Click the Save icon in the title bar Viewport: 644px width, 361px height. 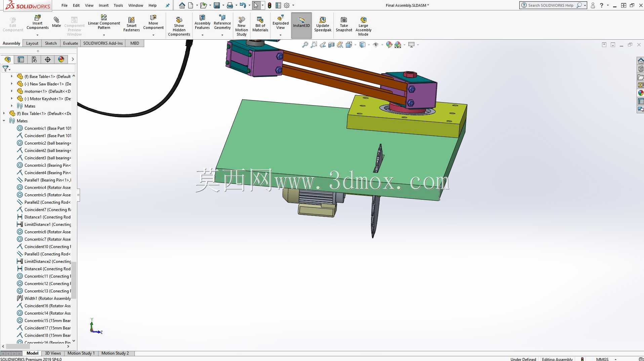pyautogui.click(x=217, y=5)
